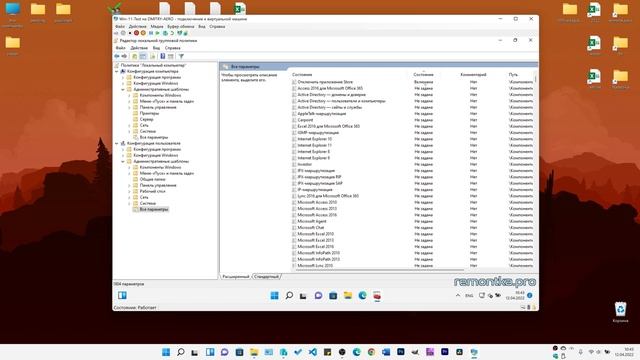
Task: Click the orange Save state icon in VM toolbar
Action: pyautogui.click(x=143, y=33)
